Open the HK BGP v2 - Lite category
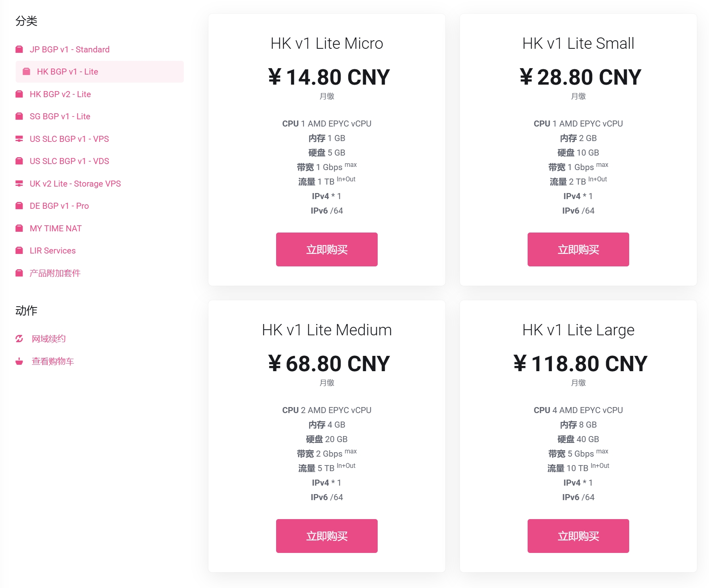 pyautogui.click(x=60, y=94)
